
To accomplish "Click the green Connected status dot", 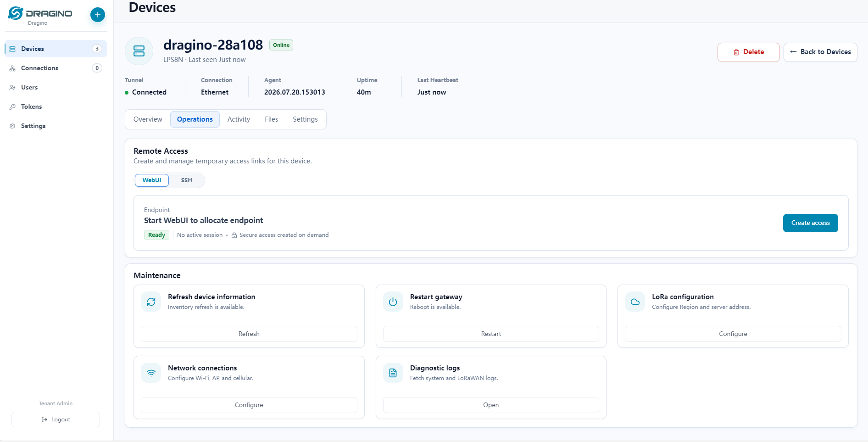I will [127, 93].
